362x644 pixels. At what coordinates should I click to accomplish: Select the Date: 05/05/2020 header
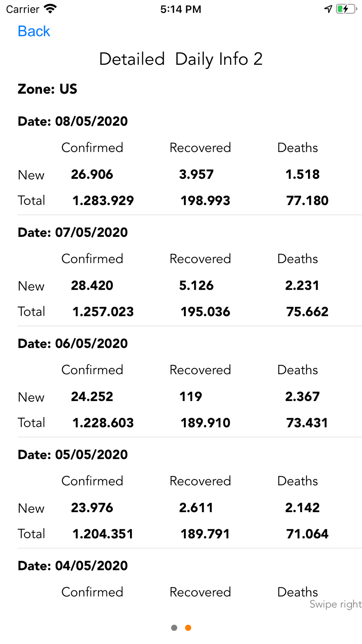[x=73, y=455]
